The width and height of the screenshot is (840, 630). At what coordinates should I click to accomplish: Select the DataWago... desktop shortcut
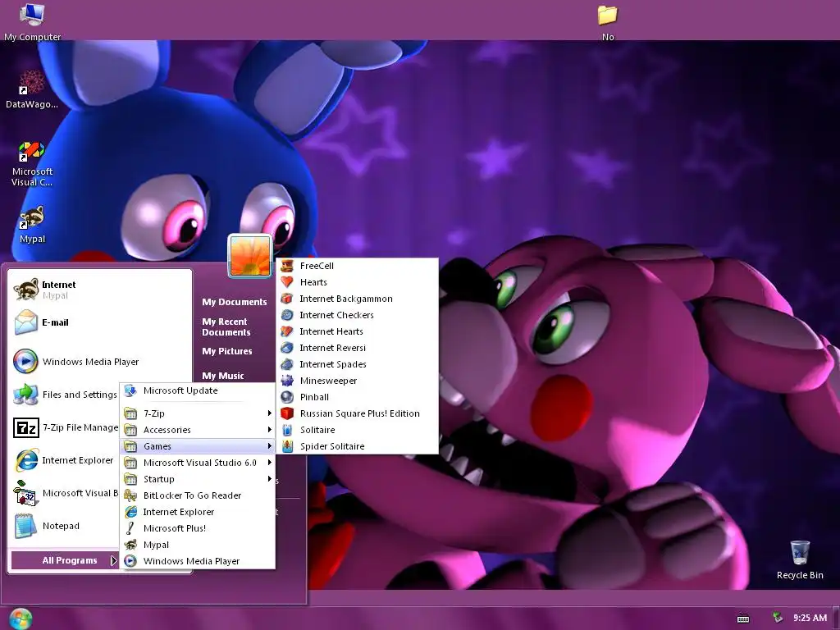[x=32, y=89]
